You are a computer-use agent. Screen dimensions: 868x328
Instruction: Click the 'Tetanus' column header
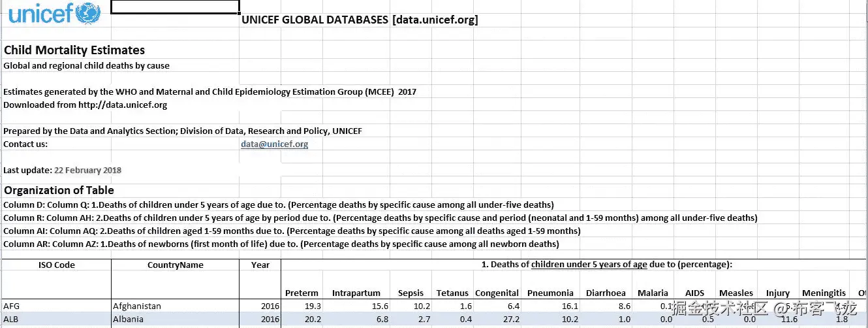452,293
